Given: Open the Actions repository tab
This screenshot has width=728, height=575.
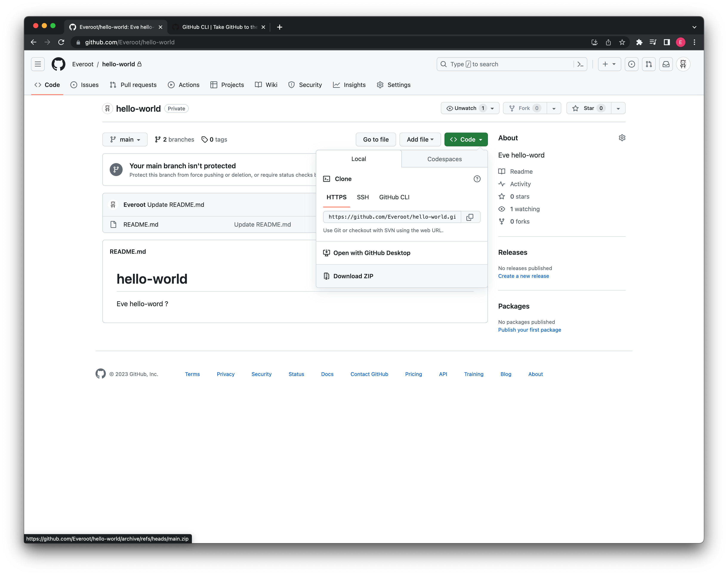Looking at the screenshot, I should click(184, 85).
